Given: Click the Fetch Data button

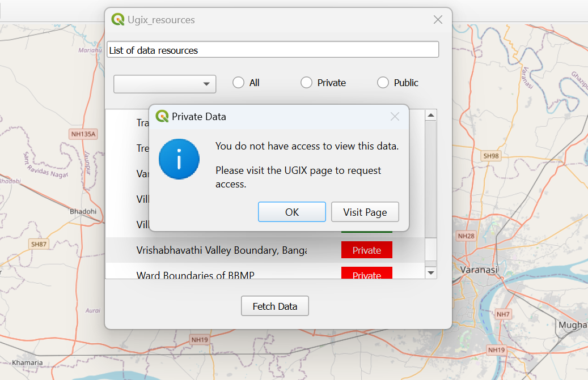Looking at the screenshot, I should (274, 305).
